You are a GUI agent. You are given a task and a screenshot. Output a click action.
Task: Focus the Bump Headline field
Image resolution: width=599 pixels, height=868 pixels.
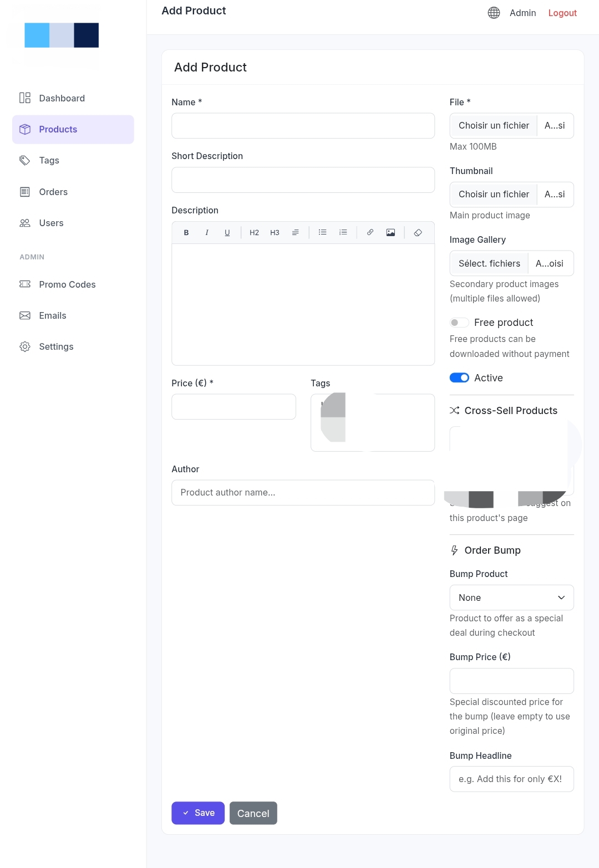[511, 779]
